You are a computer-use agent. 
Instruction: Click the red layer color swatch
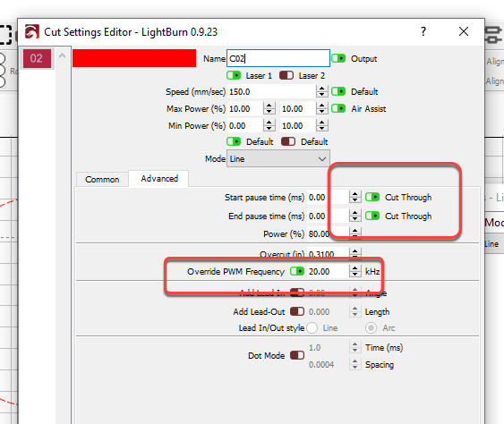134,58
